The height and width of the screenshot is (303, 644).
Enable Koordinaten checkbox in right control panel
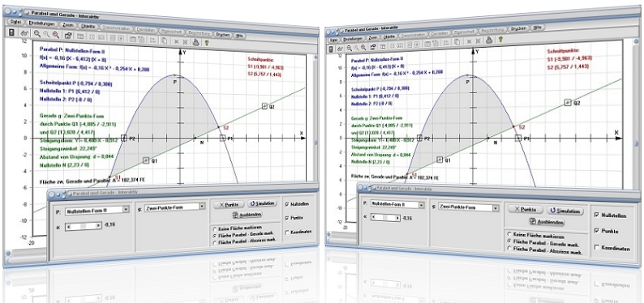pyautogui.click(x=596, y=248)
